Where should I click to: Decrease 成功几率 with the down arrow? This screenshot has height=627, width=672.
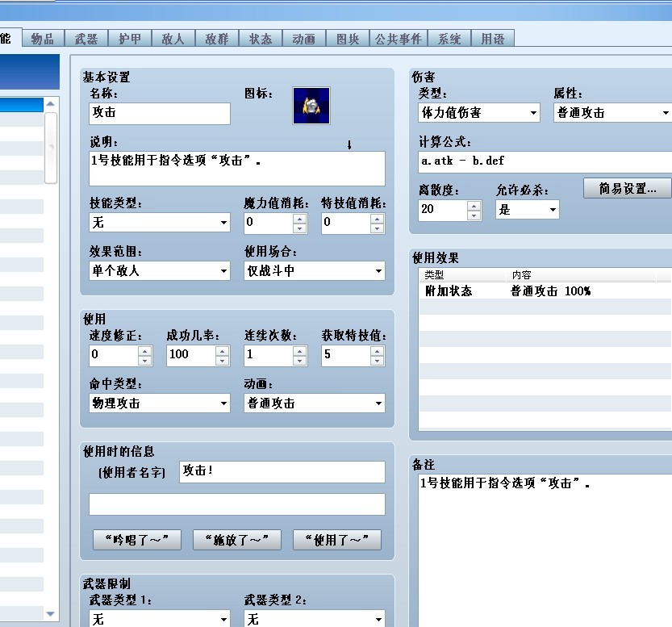click(x=222, y=361)
